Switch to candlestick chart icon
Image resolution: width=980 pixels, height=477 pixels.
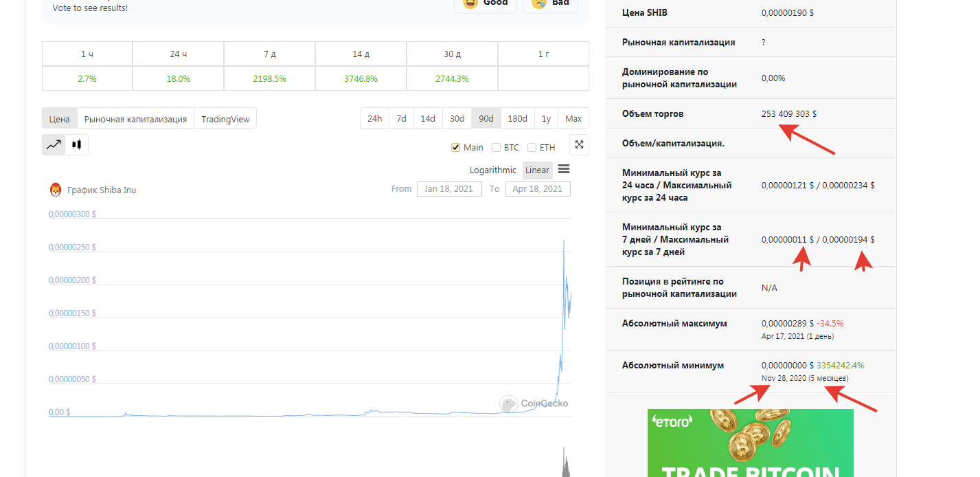76,144
